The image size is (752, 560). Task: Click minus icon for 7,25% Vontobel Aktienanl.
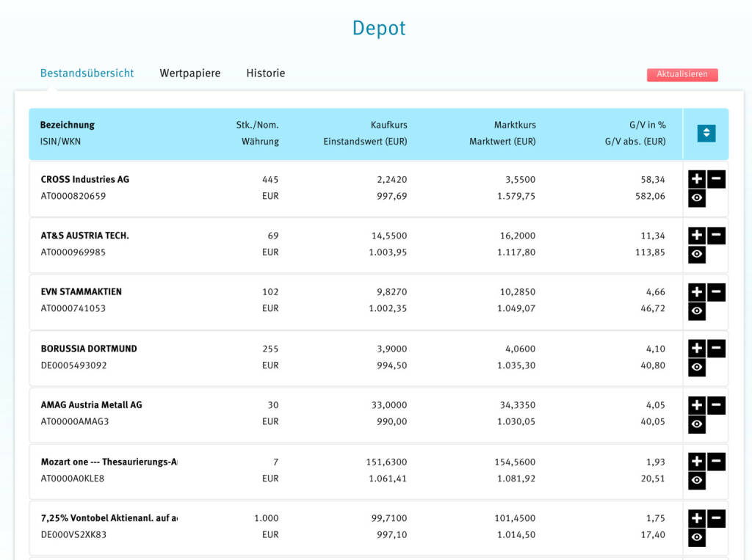(716, 518)
